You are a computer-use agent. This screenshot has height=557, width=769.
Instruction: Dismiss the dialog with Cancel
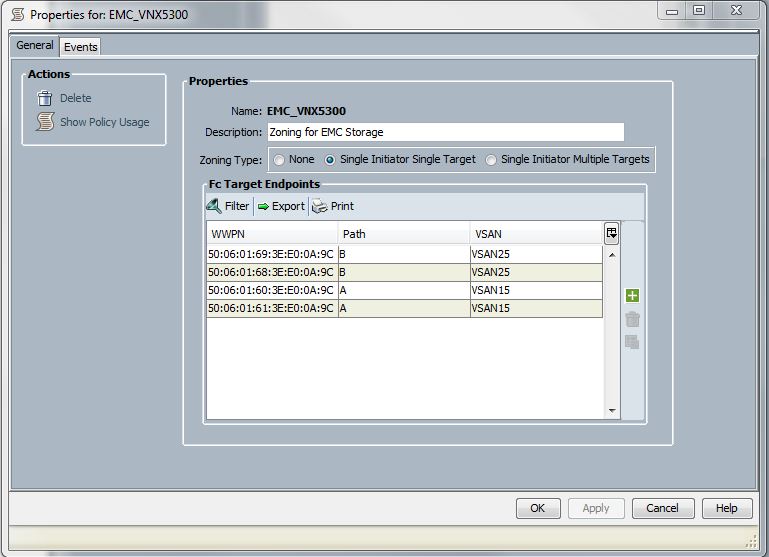[663, 508]
